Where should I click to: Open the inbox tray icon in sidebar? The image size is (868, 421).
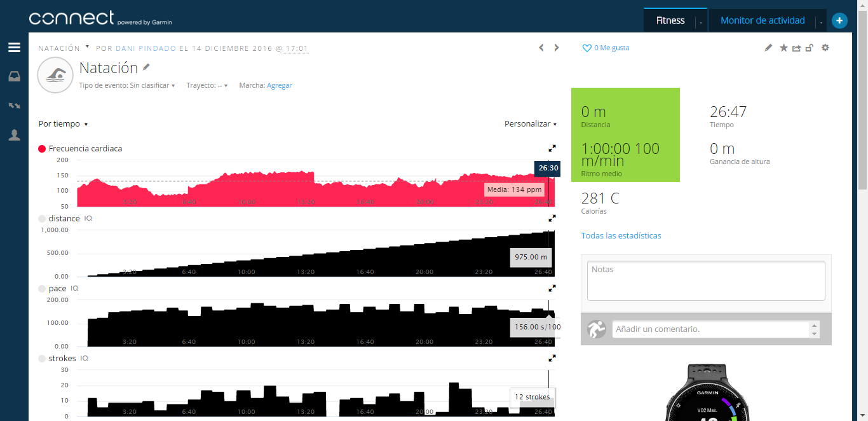pos(14,76)
